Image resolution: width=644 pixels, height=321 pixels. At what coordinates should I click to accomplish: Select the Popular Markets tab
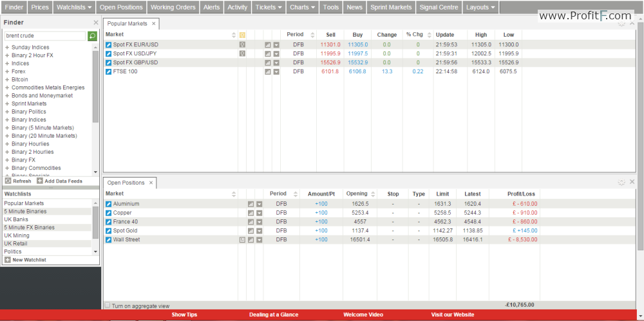coord(128,24)
